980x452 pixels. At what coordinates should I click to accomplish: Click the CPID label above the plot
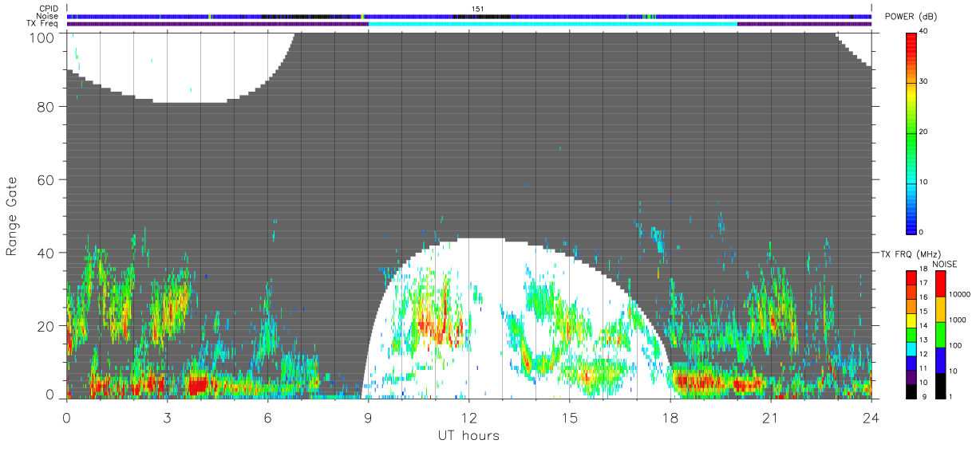click(49, 9)
